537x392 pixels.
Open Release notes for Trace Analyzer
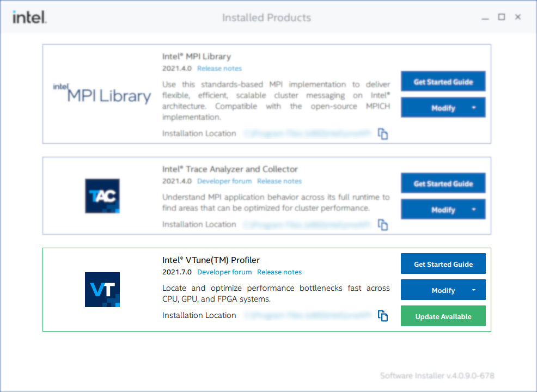coord(279,181)
